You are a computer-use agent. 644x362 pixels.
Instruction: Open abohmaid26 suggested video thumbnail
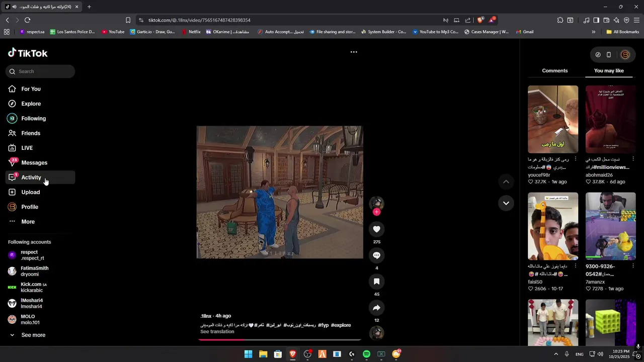pos(610,119)
